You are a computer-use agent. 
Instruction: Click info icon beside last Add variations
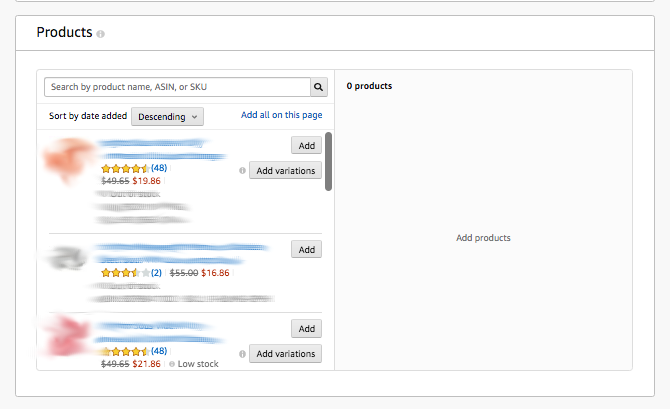tap(242, 354)
